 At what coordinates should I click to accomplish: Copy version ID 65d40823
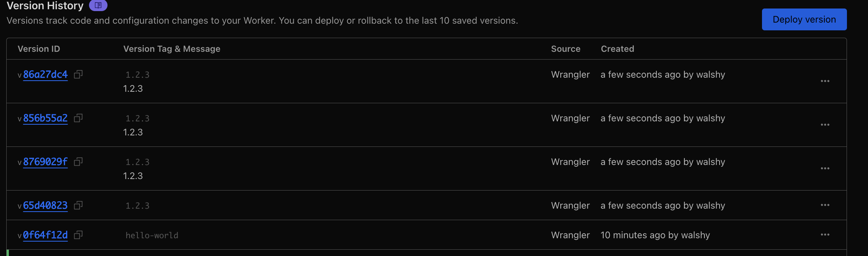pos(78,206)
